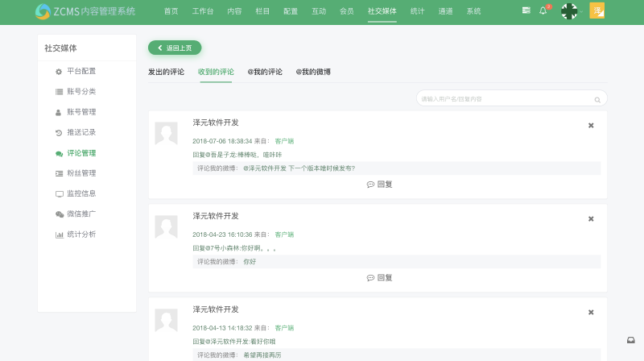Delete the 2018-04-13 comment with X

591,312
